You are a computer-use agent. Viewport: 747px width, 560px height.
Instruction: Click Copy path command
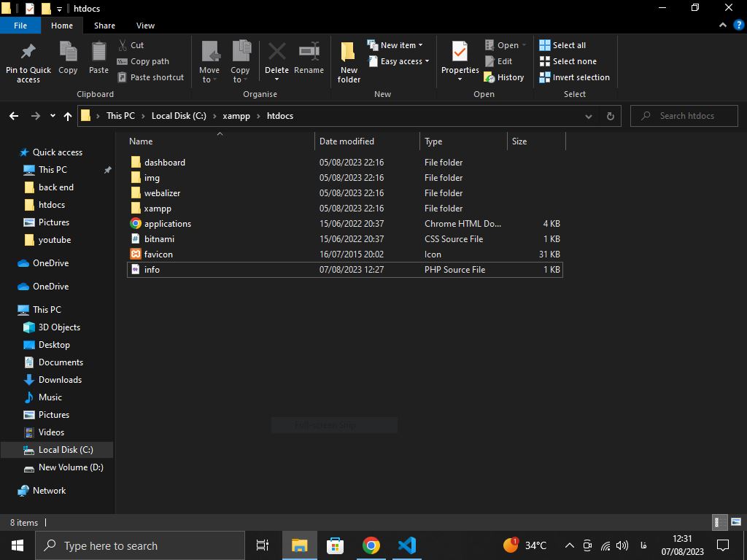point(144,61)
